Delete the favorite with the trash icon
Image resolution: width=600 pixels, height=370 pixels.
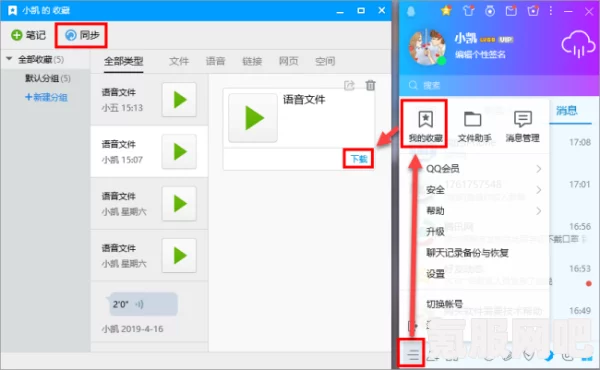(x=370, y=85)
